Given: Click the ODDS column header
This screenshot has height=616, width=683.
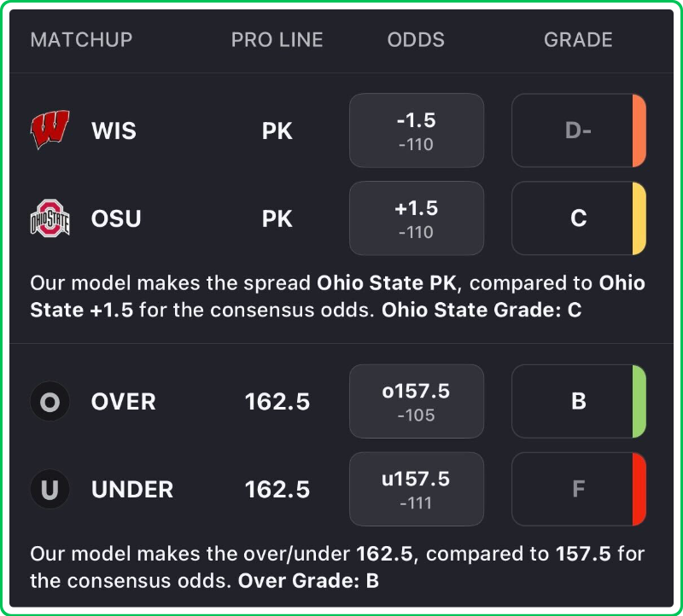Looking at the screenshot, I should tap(416, 40).
